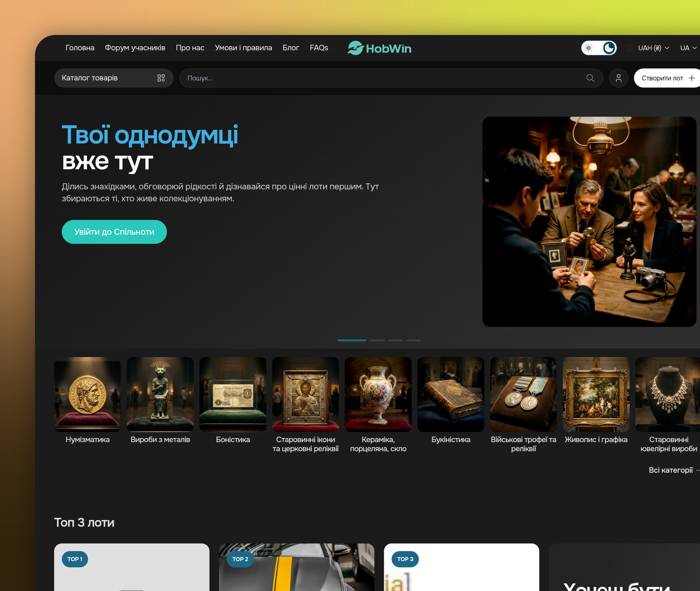The image size is (700, 591).
Task: Click the notification bell icon
Action: 630,48
